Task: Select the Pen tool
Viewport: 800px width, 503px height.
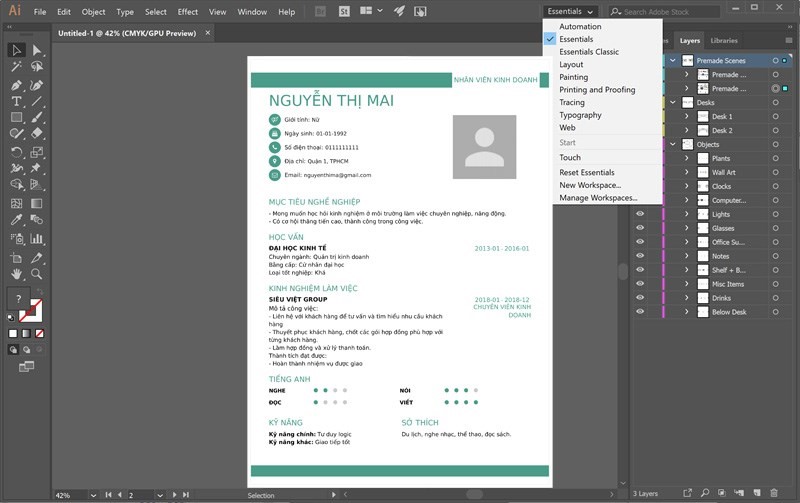Action: point(16,85)
